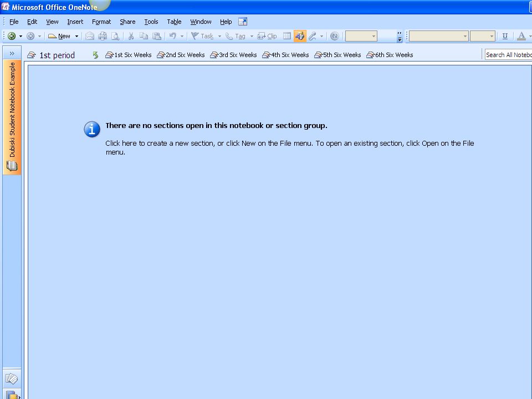Viewport: 532px width, 399px height.
Task: Select the 1st period section group header
Action: (x=51, y=55)
